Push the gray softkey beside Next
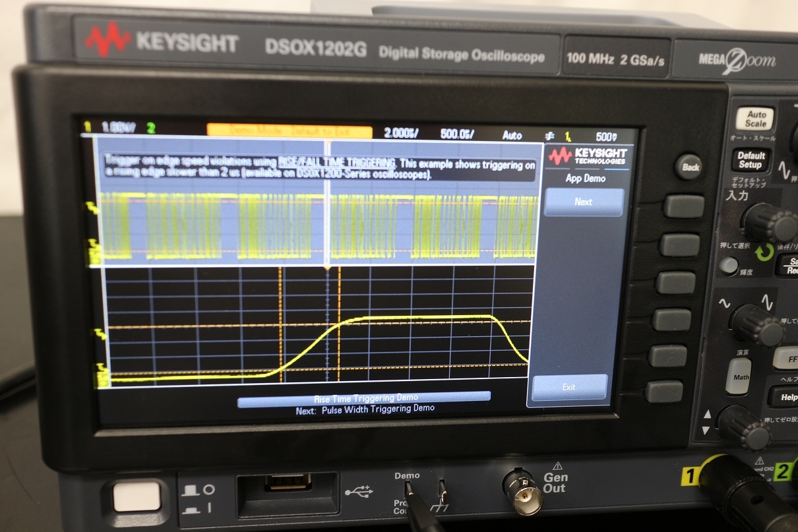This screenshot has width=798, height=532. point(683,206)
